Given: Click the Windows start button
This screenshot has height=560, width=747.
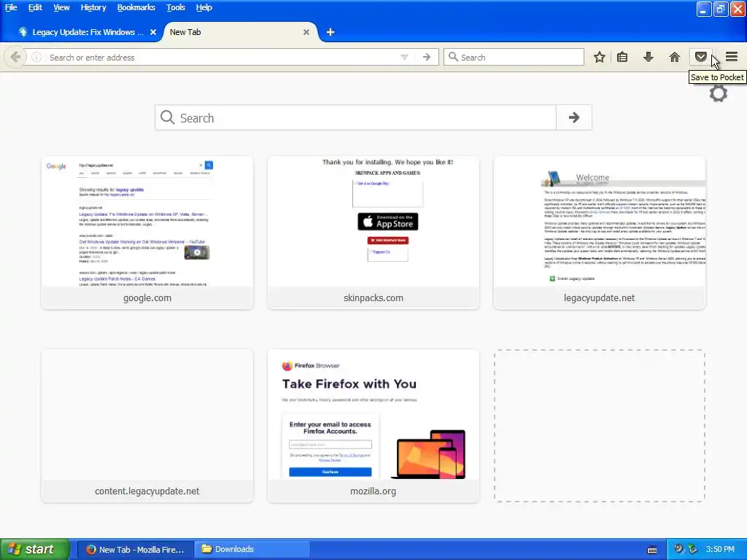Looking at the screenshot, I should (x=34, y=549).
